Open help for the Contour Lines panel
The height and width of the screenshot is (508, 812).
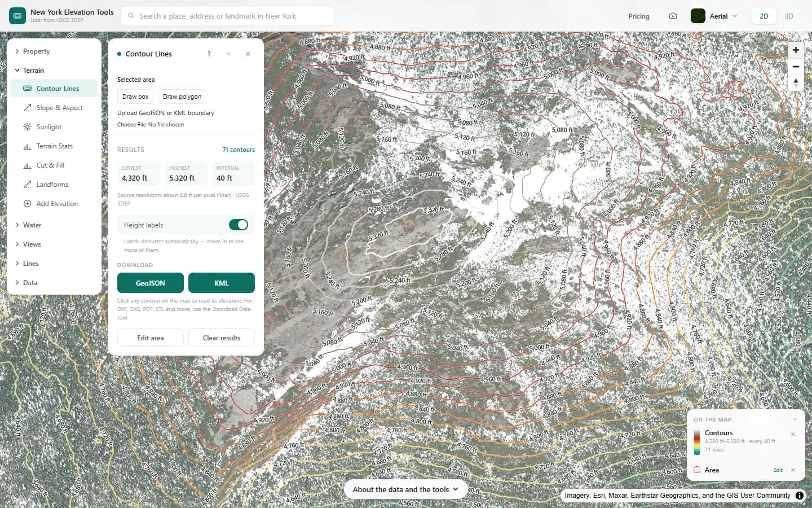click(209, 54)
